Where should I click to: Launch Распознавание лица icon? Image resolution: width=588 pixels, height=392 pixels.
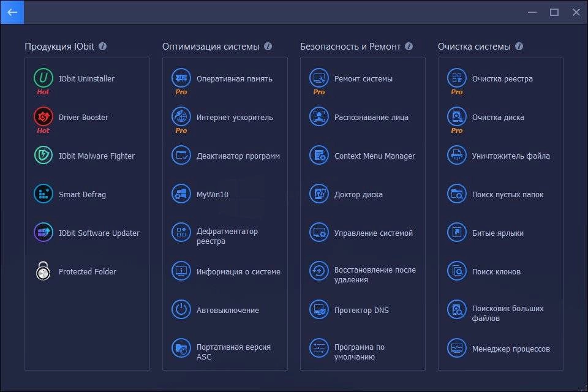[x=319, y=116]
